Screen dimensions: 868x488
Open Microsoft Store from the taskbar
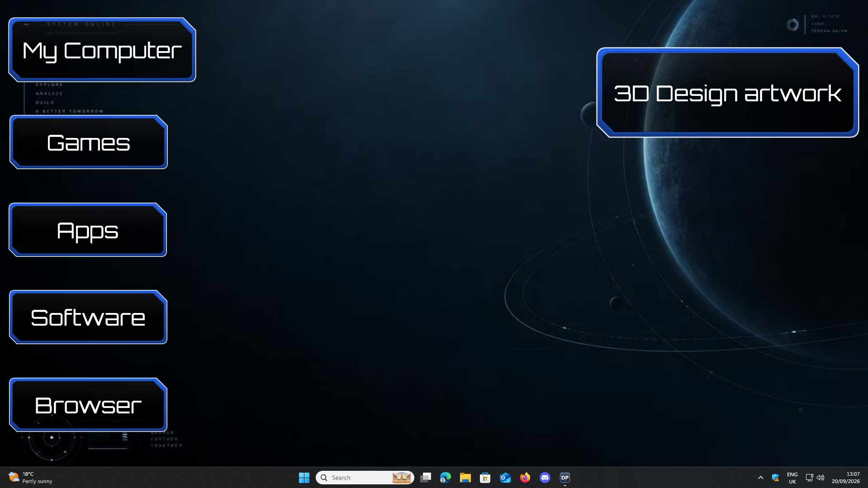(x=485, y=478)
